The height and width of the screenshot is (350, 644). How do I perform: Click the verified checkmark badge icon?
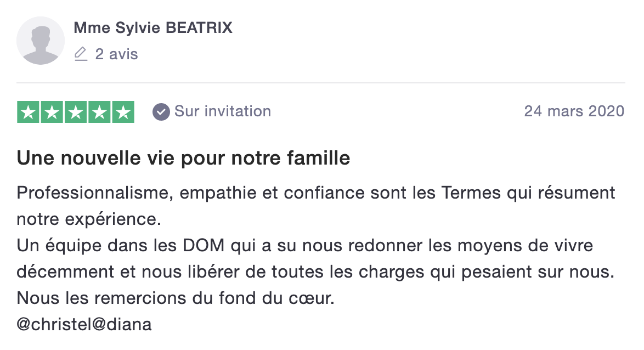pos(161,112)
